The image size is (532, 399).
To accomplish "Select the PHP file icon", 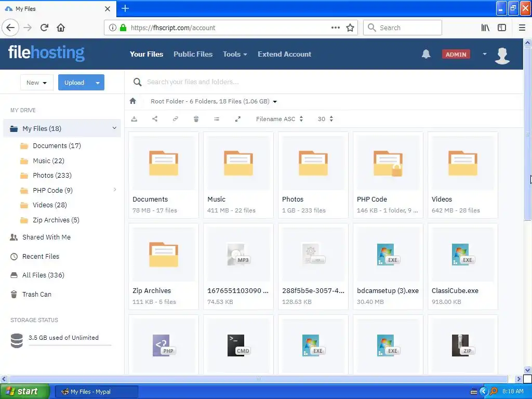I will (164, 345).
